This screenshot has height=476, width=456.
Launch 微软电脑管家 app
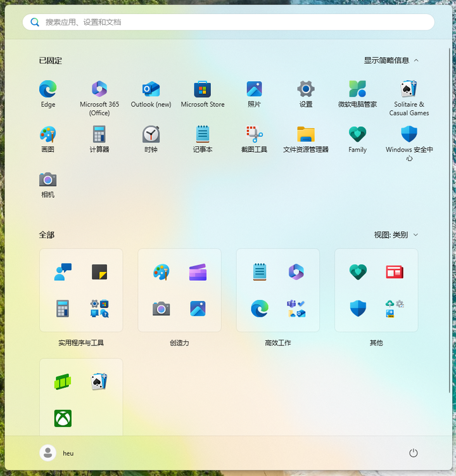tap(357, 94)
